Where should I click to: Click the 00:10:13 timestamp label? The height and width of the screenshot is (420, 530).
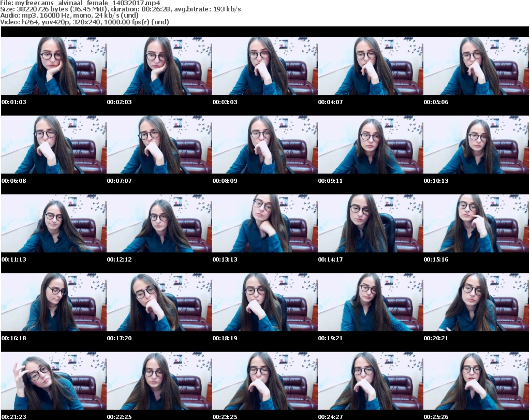pyautogui.click(x=436, y=181)
